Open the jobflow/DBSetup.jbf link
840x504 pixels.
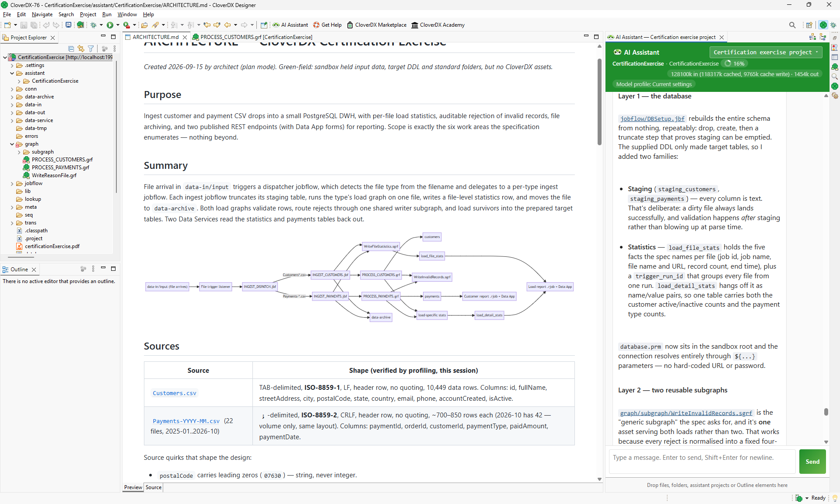point(652,119)
